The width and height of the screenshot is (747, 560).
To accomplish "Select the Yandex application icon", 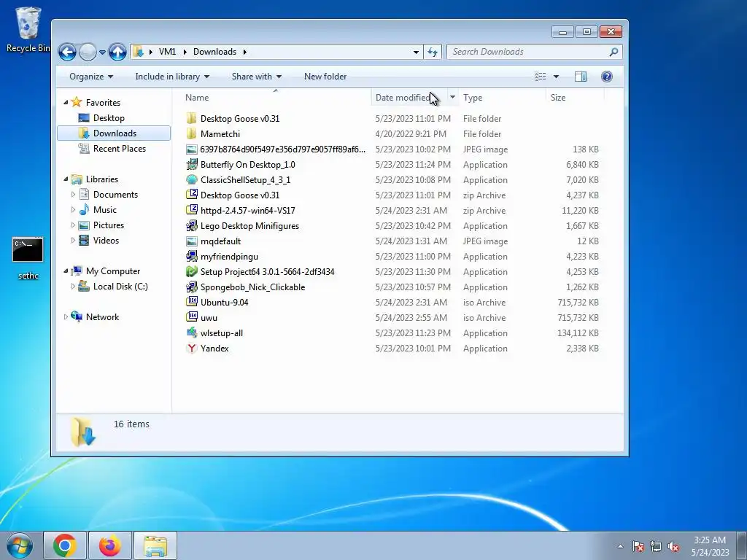I will [x=192, y=349].
